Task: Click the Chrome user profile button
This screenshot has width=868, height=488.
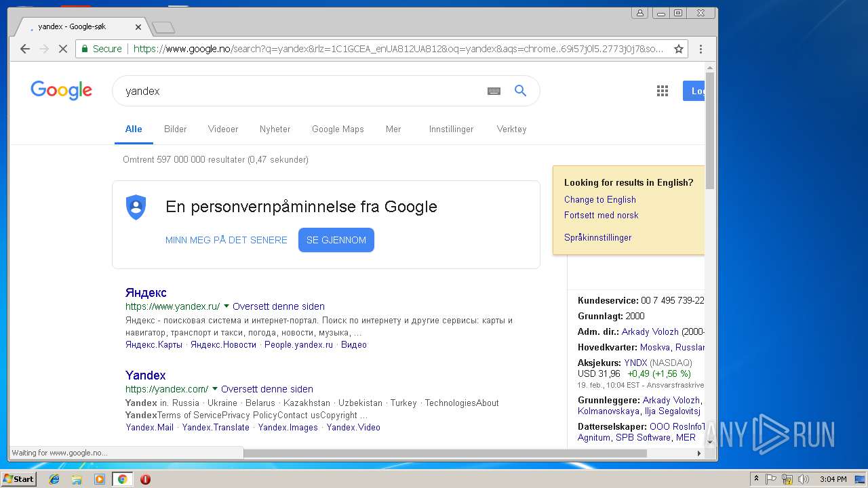Action: tap(639, 12)
